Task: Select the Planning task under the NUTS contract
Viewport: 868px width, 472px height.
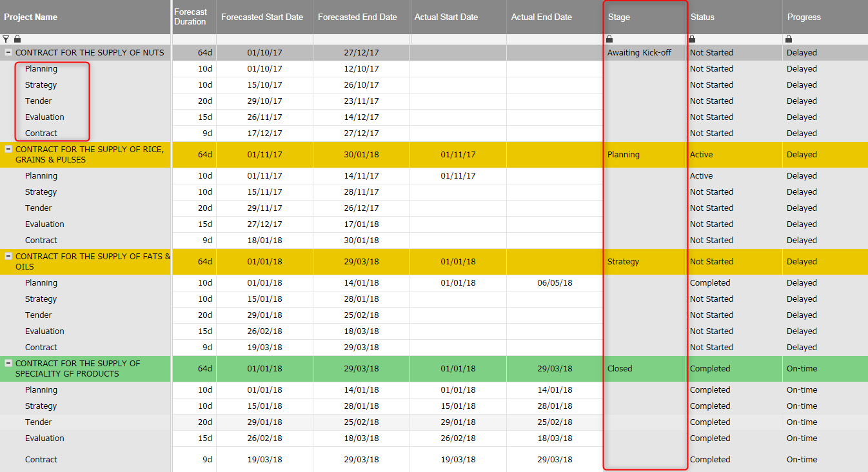Action: click(x=41, y=68)
